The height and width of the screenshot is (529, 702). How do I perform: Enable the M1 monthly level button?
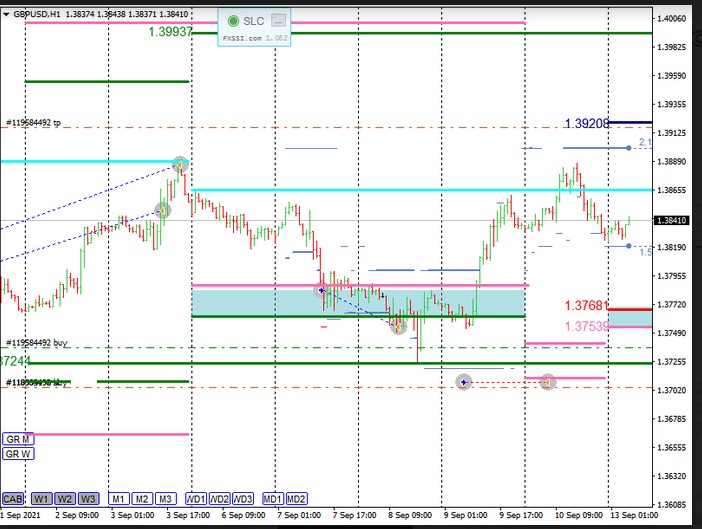pos(118,498)
